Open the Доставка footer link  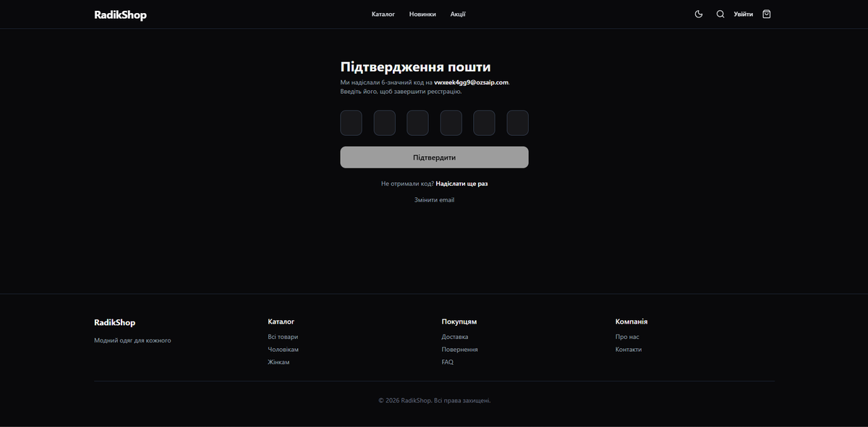[455, 337]
